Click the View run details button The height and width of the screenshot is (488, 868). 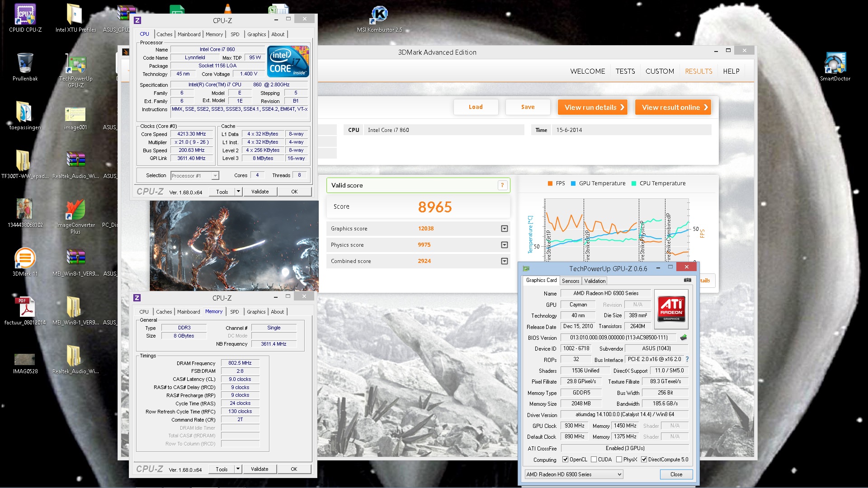(x=593, y=107)
